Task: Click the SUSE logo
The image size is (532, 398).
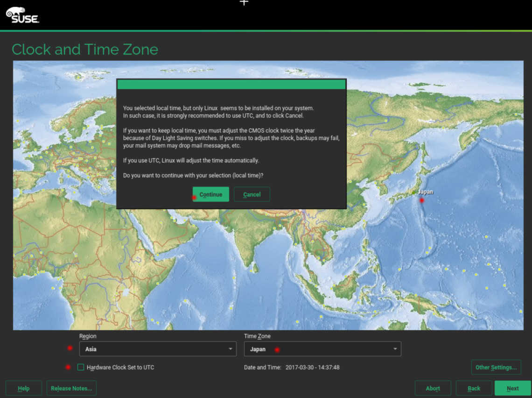Action: pyautogui.click(x=22, y=15)
